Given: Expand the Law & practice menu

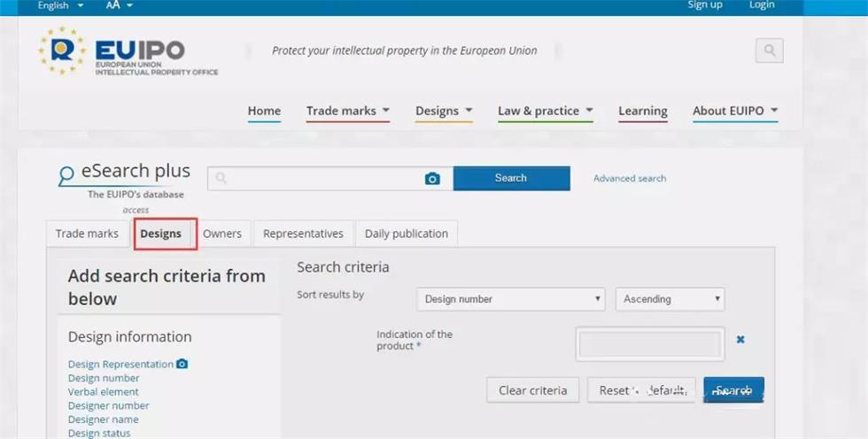Looking at the screenshot, I should coord(546,112).
